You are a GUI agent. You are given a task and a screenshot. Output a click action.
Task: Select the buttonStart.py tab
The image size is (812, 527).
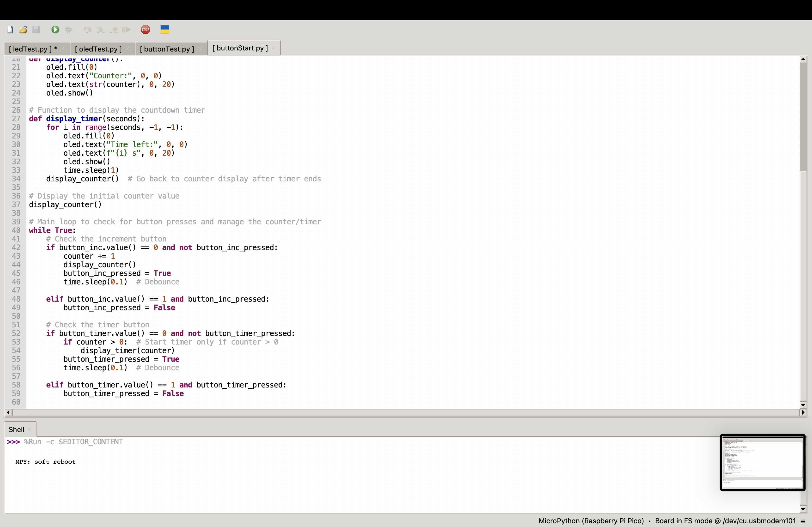240,48
